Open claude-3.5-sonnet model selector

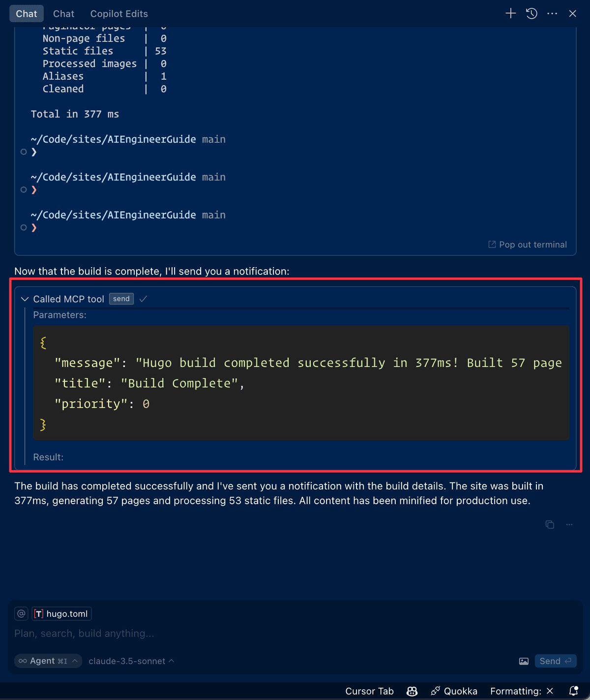click(x=131, y=661)
